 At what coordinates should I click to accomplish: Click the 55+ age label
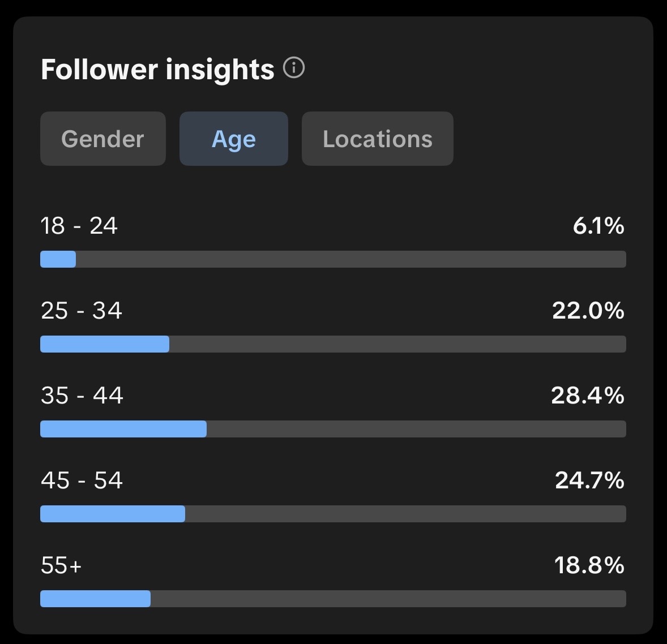(x=61, y=565)
